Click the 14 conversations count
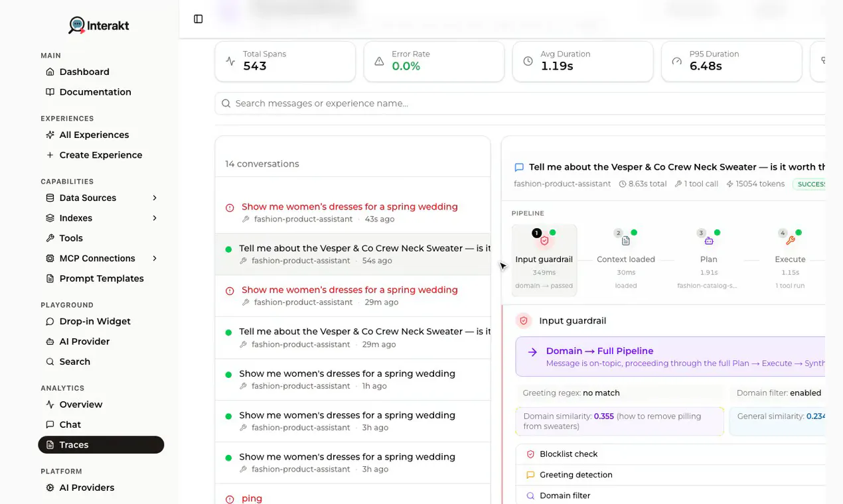 click(x=262, y=164)
